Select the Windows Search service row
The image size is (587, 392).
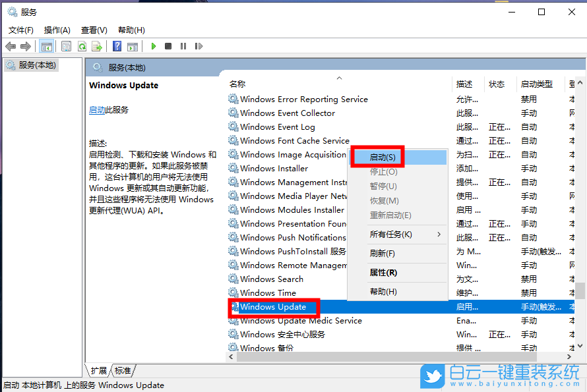pos(272,279)
